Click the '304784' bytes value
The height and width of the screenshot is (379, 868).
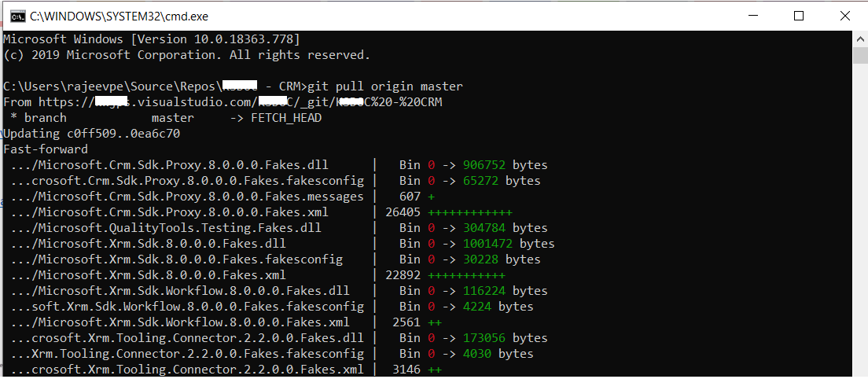point(485,228)
